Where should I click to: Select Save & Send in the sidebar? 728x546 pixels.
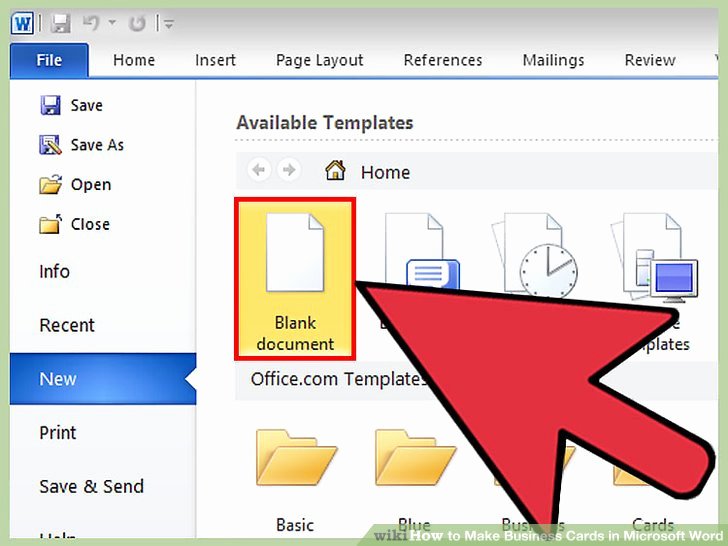(x=91, y=487)
